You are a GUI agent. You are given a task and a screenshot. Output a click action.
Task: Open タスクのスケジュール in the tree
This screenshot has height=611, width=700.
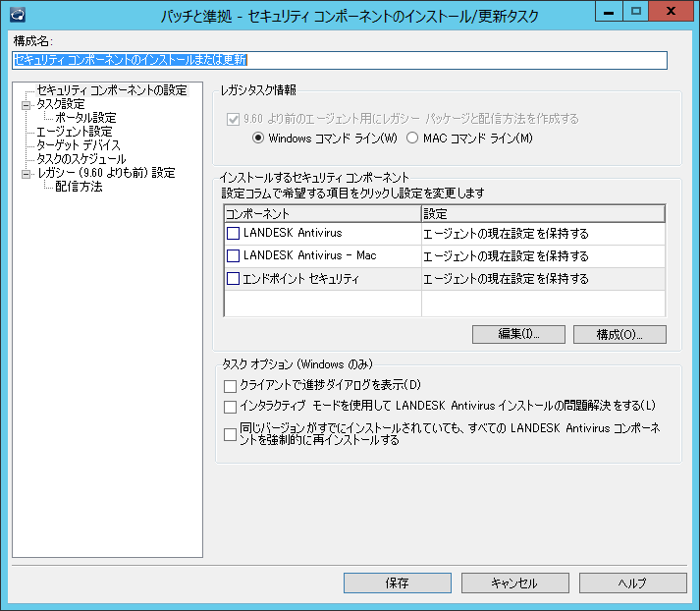(x=81, y=159)
